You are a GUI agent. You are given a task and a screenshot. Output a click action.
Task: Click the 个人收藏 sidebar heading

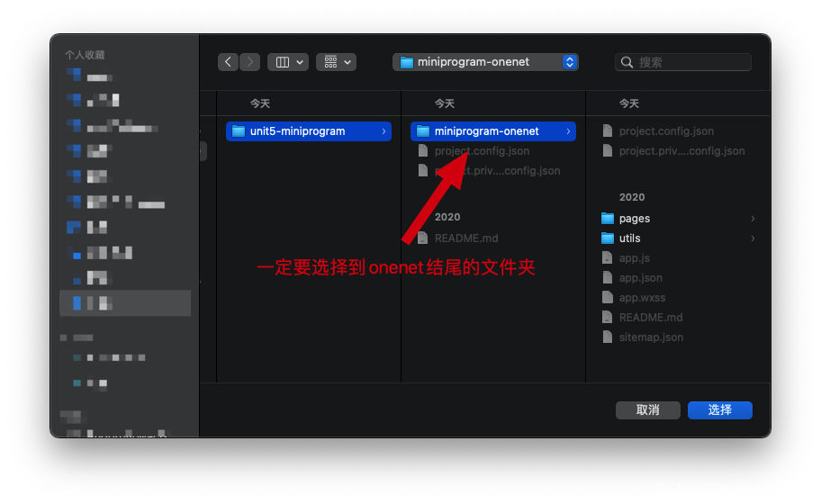pyautogui.click(x=85, y=55)
